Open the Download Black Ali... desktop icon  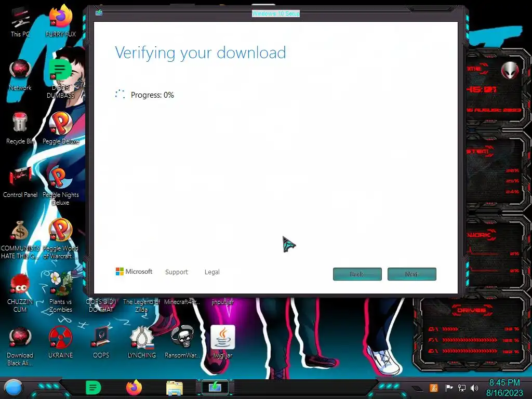pyautogui.click(x=20, y=346)
